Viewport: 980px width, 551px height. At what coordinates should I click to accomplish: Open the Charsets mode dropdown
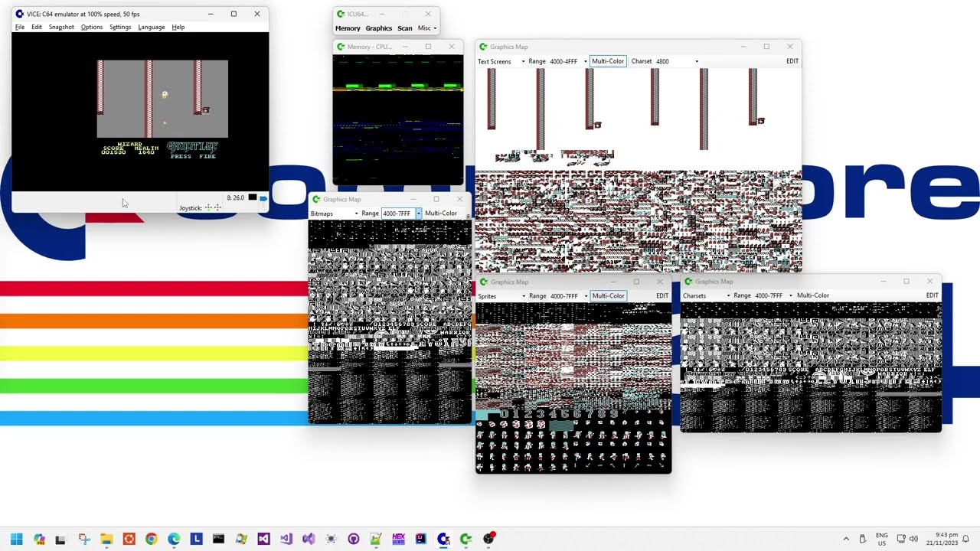[x=706, y=295]
